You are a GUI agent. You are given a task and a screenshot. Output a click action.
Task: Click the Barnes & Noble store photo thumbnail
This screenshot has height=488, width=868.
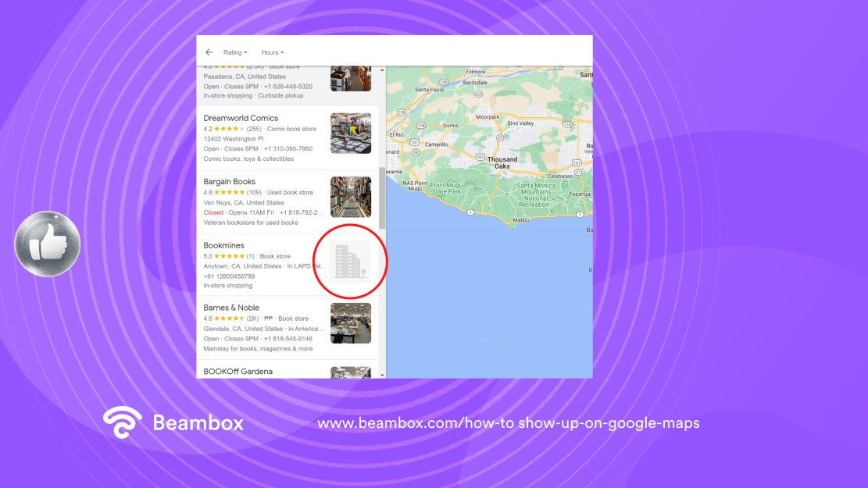pyautogui.click(x=351, y=322)
